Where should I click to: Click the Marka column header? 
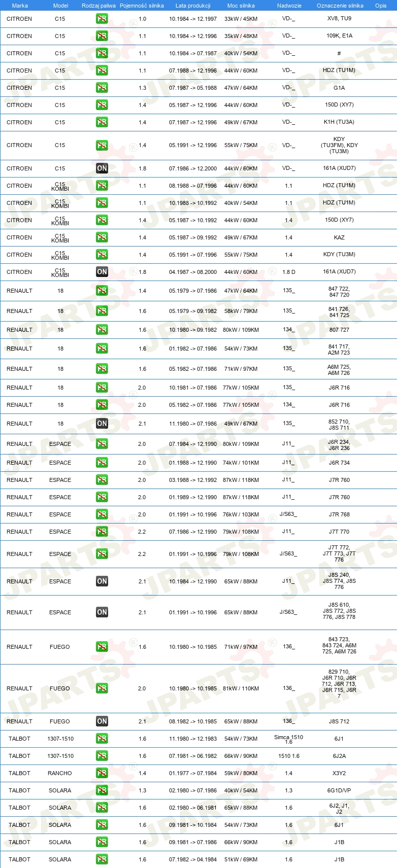pos(20,6)
